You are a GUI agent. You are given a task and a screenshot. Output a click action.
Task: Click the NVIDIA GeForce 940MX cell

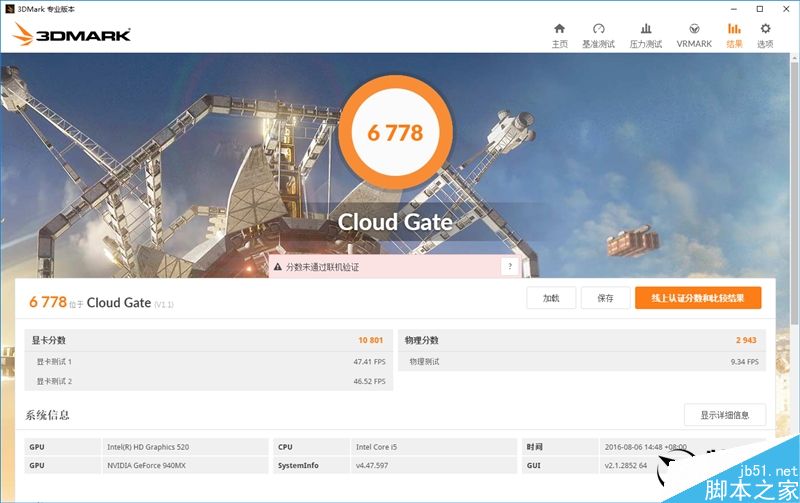[185, 465]
